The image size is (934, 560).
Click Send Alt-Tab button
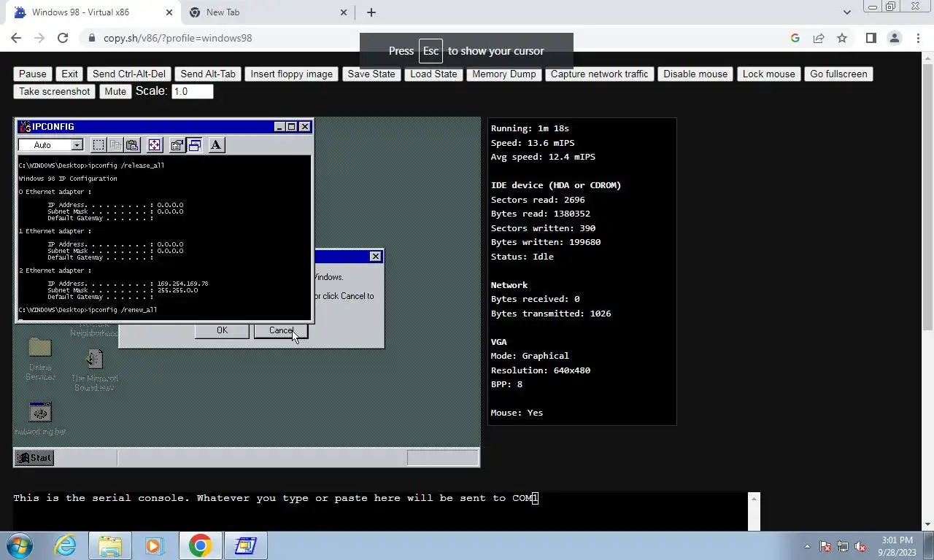pyautogui.click(x=208, y=74)
